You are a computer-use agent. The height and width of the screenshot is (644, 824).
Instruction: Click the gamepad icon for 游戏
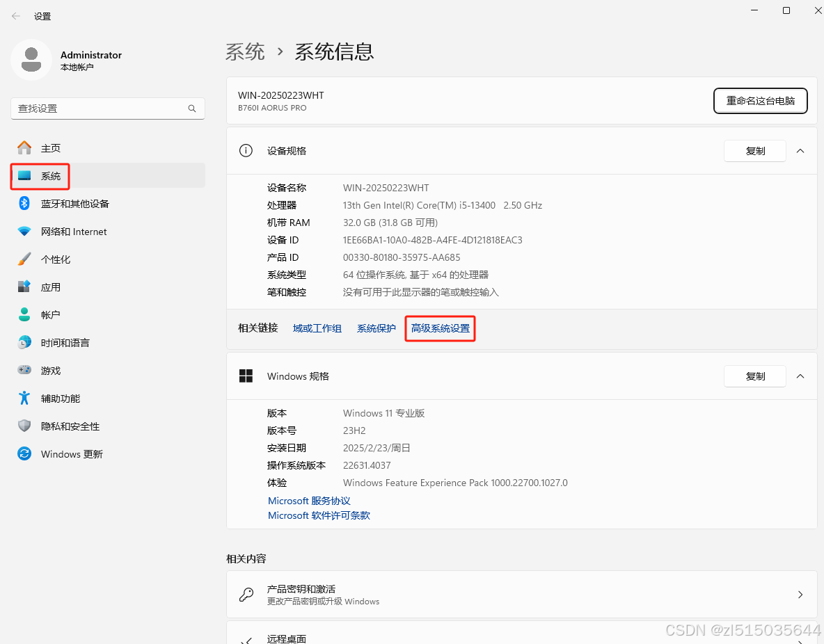(x=24, y=370)
